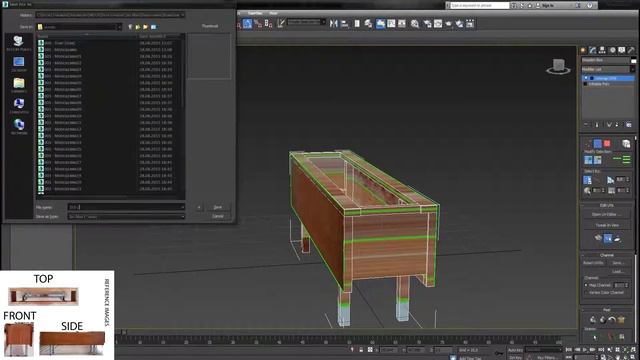Click the teapot Render Production icon
640x360 pixels.
pos(449,24)
